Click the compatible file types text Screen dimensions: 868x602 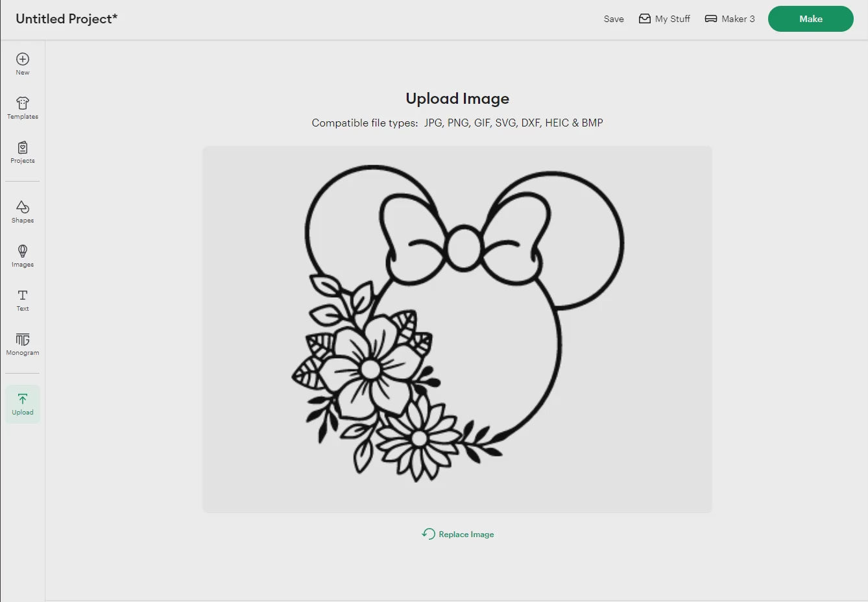click(x=457, y=123)
